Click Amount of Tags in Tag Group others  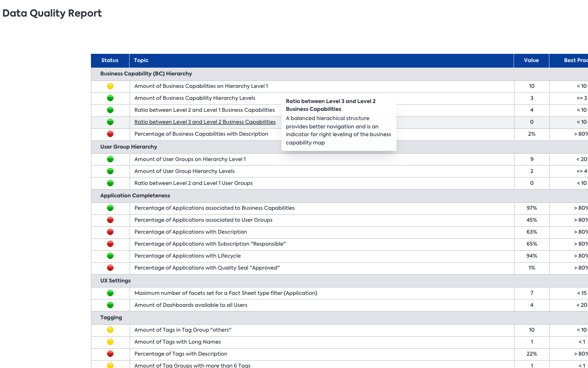tap(183, 330)
